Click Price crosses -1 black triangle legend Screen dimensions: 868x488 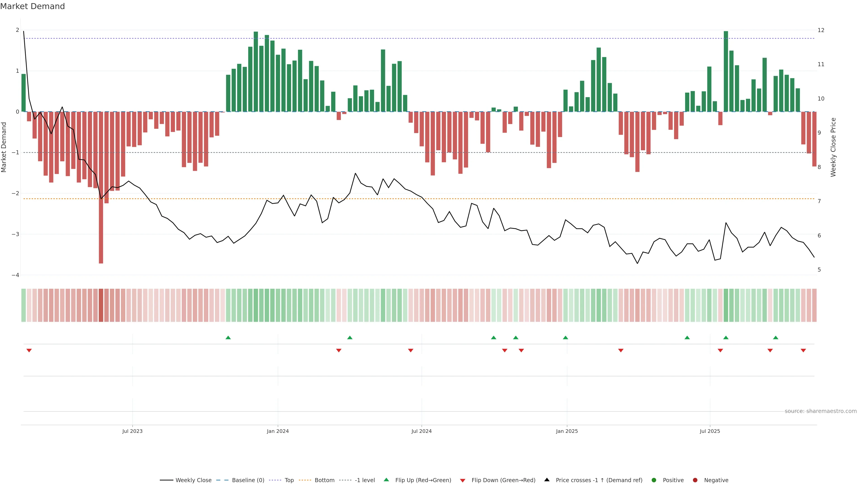pos(547,480)
